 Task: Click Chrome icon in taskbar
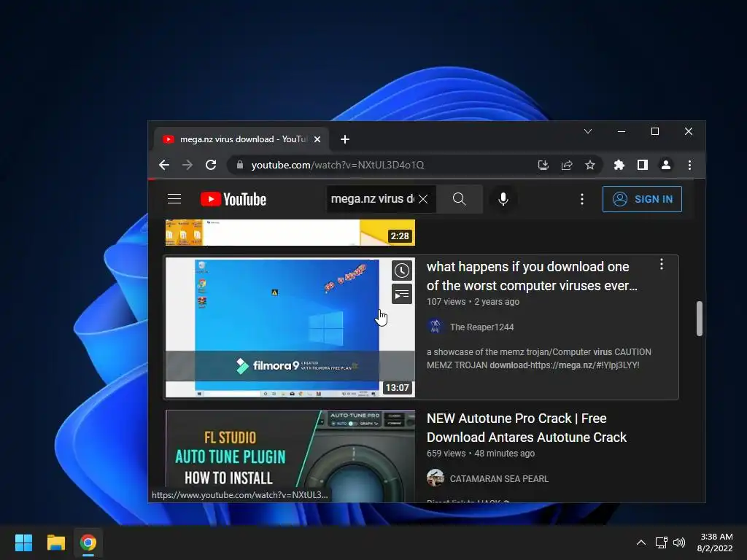88,542
